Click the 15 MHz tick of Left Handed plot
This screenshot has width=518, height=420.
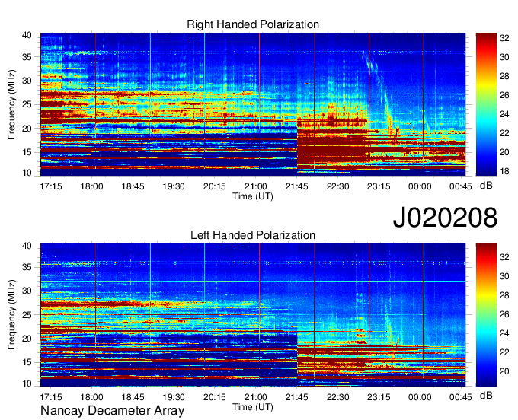pos(27,363)
